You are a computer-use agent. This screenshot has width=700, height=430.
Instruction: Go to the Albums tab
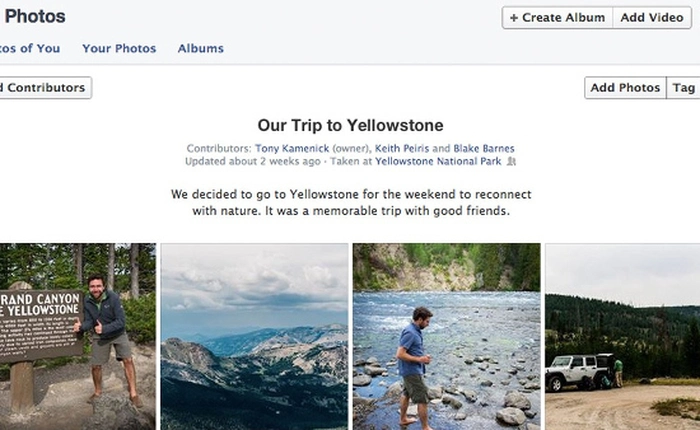coord(201,48)
